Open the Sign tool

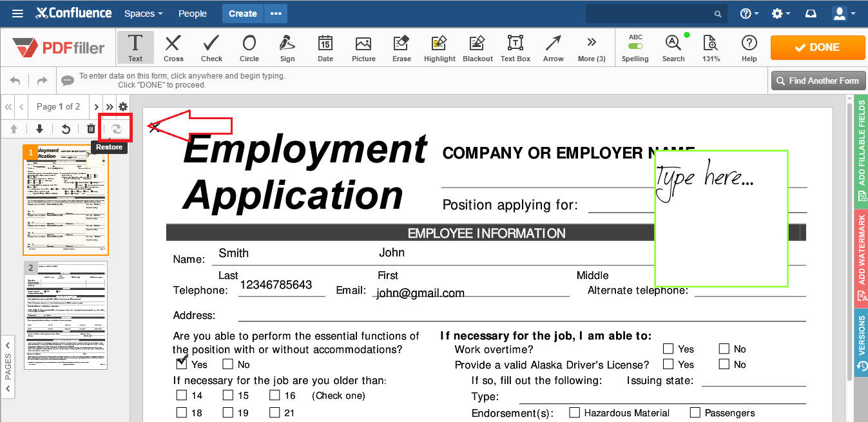[x=287, y=47]
